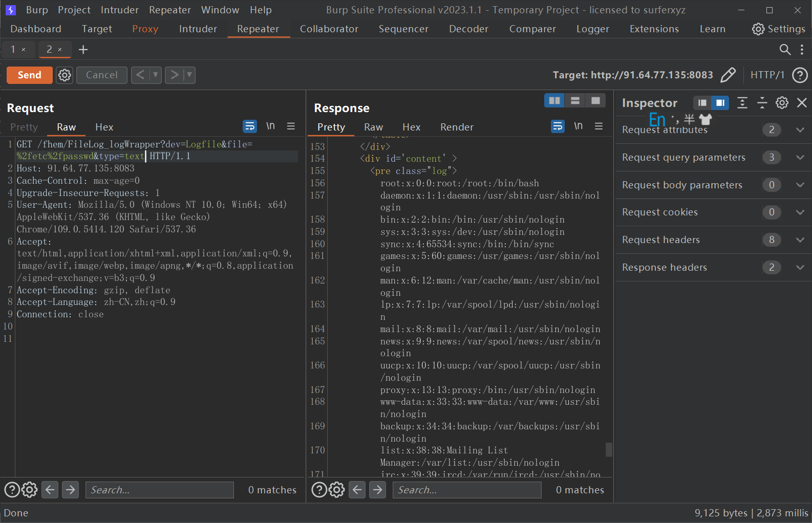The width and height of the screenshot is (812, 523).
Task: Switch to the Proxy tab
Action: tap(145, 29)
